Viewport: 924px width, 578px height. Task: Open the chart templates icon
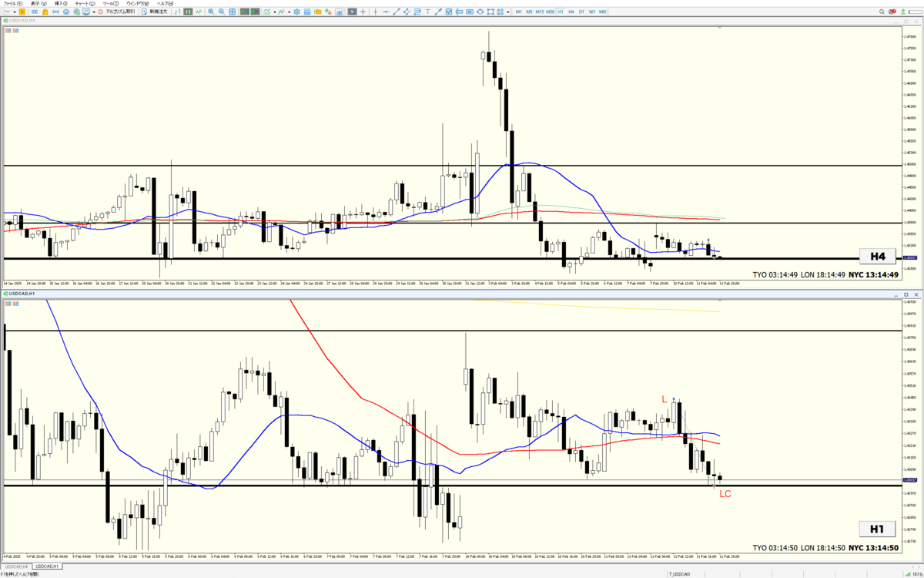pos(306,12)
